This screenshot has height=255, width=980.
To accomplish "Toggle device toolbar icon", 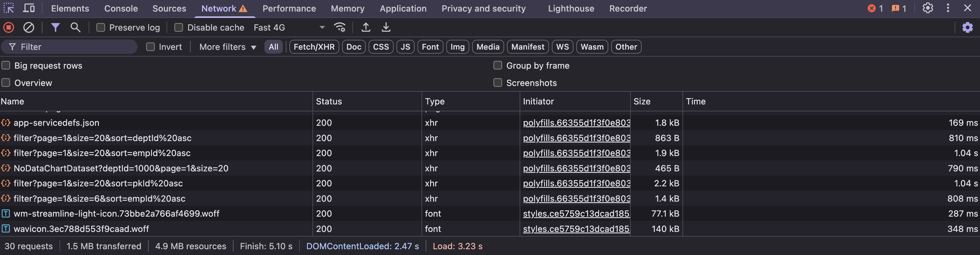I will pos(29,8).
